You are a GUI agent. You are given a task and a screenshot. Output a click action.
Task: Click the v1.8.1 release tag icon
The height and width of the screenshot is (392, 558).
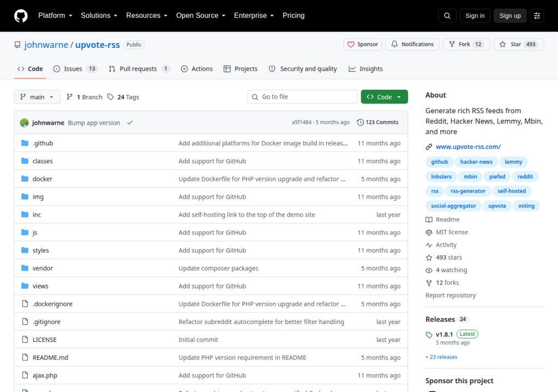click(x=429, y=335)
